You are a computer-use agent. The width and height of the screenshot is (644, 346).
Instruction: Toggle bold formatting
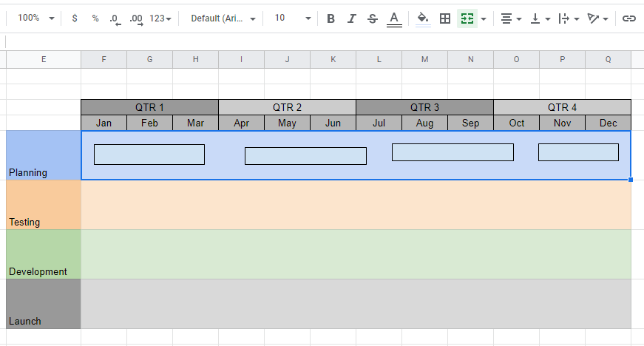[x=331, y=18]
